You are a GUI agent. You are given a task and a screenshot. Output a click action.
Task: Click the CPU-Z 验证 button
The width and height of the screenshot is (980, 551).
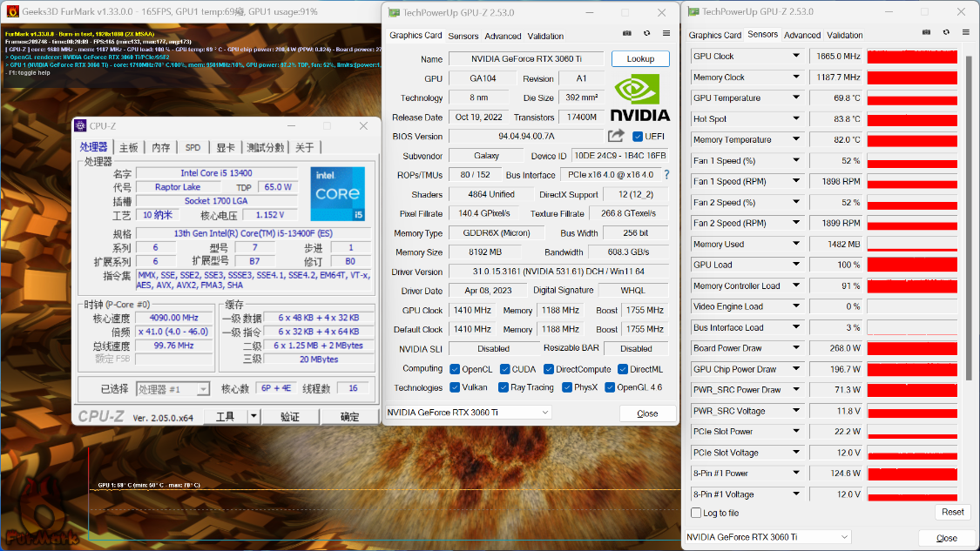290,417
